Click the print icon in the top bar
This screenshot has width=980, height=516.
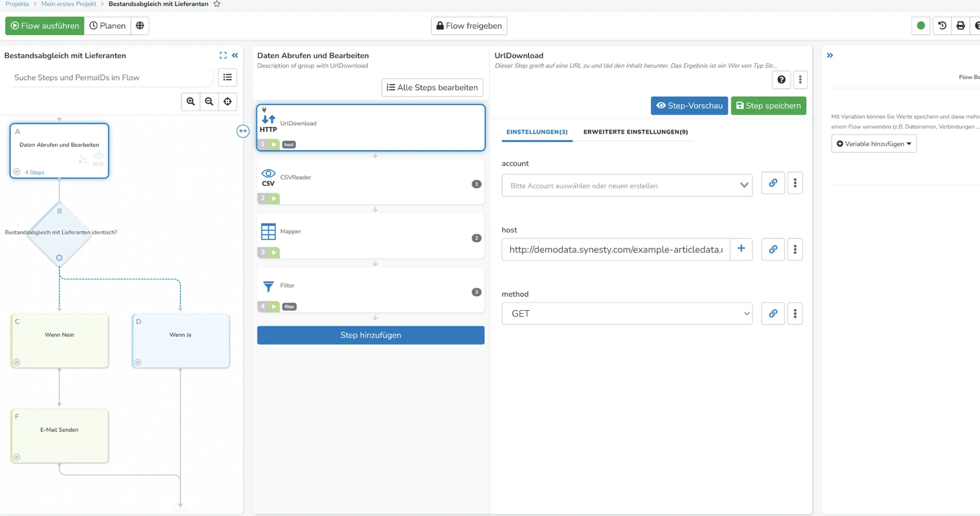[x=960, y=26]
